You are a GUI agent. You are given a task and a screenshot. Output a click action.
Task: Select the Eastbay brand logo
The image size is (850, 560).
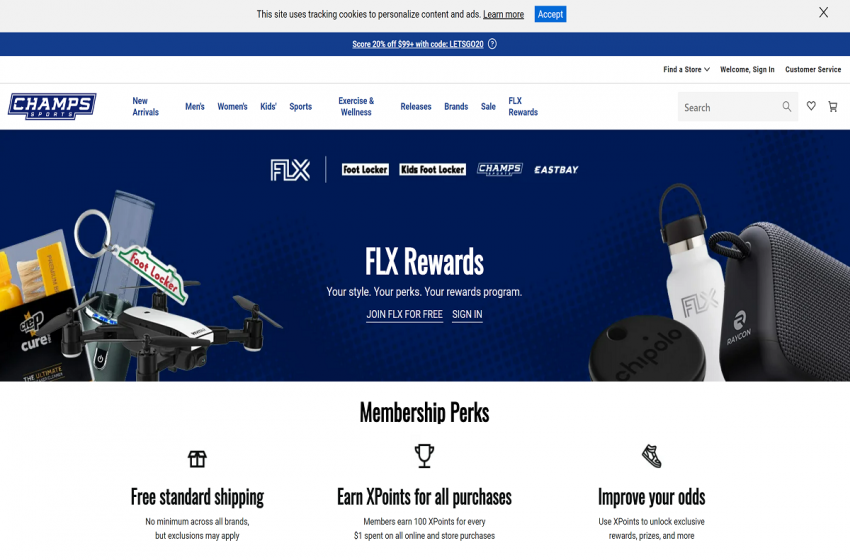(556, 170)
